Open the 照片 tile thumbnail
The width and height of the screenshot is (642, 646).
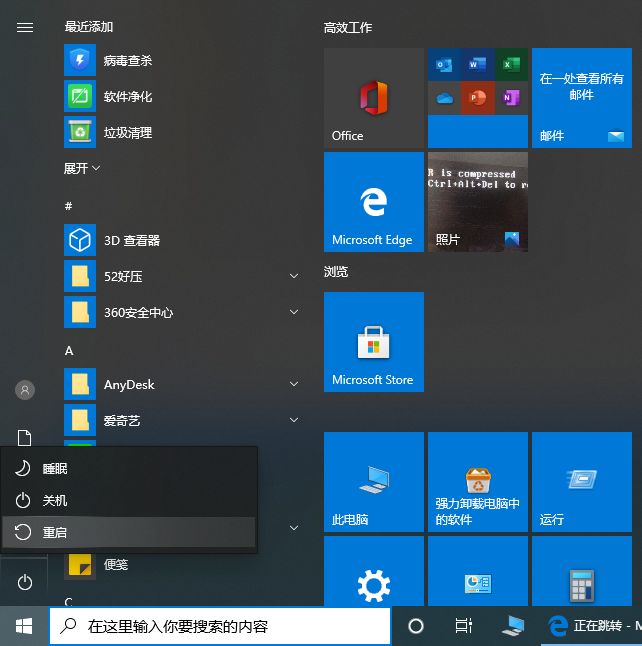[477, 202]
